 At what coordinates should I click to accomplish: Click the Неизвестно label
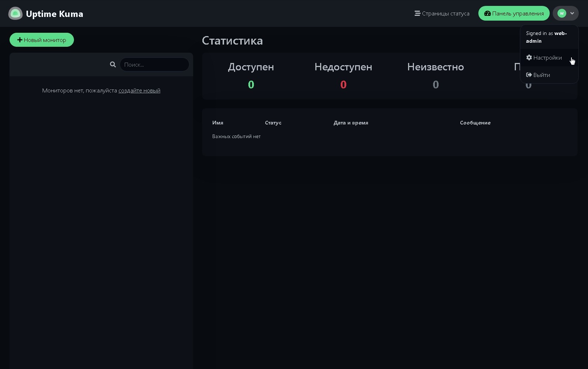[x=436, y=67]
